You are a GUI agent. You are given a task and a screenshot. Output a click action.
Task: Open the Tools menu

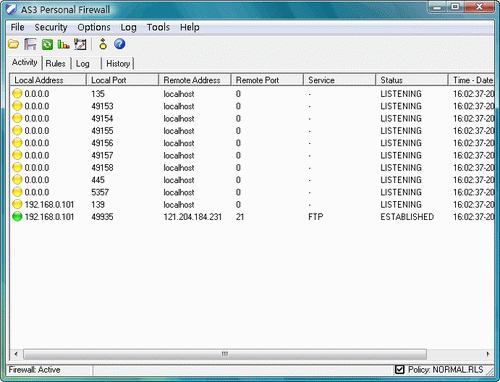click(x=158, y=27)
